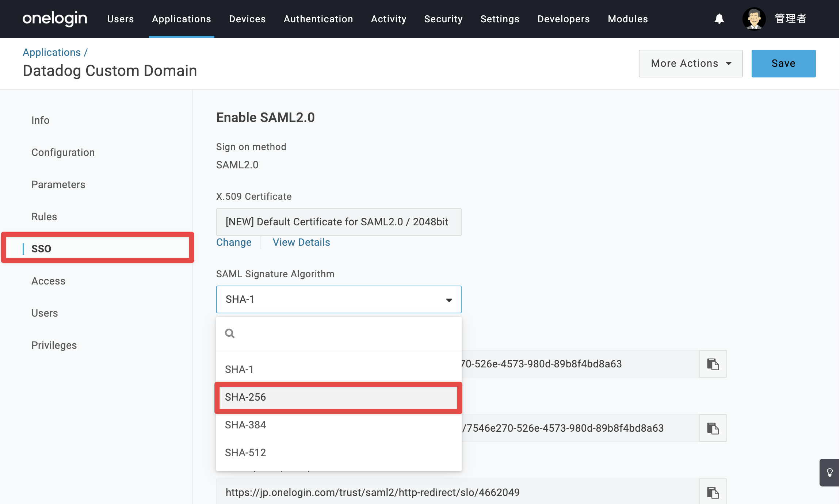Open the lightbulb help widget
Image resolution: width=840 pixels, height=504 pixels.
(x=830, y=473)
